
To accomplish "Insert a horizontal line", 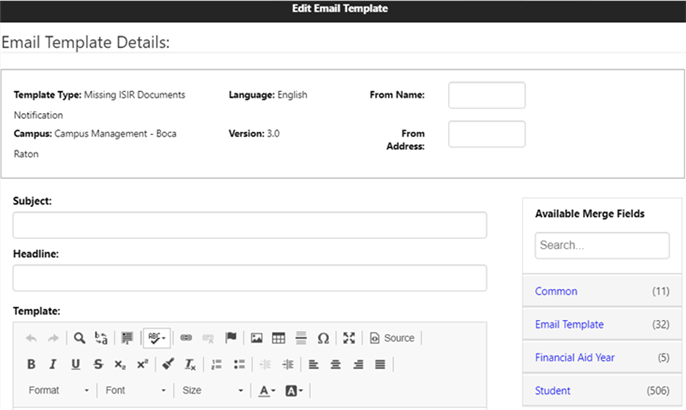I will click(x=301, y=338).
